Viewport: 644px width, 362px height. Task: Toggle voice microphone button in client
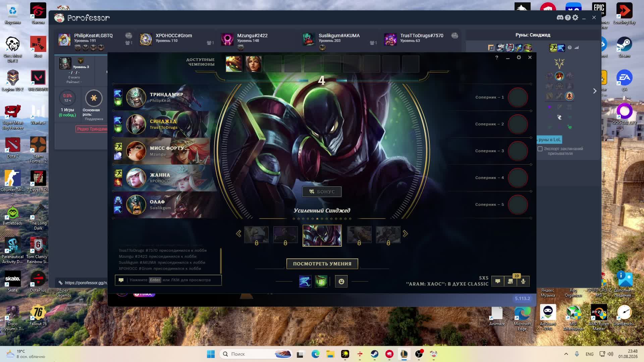click(523, 281)
